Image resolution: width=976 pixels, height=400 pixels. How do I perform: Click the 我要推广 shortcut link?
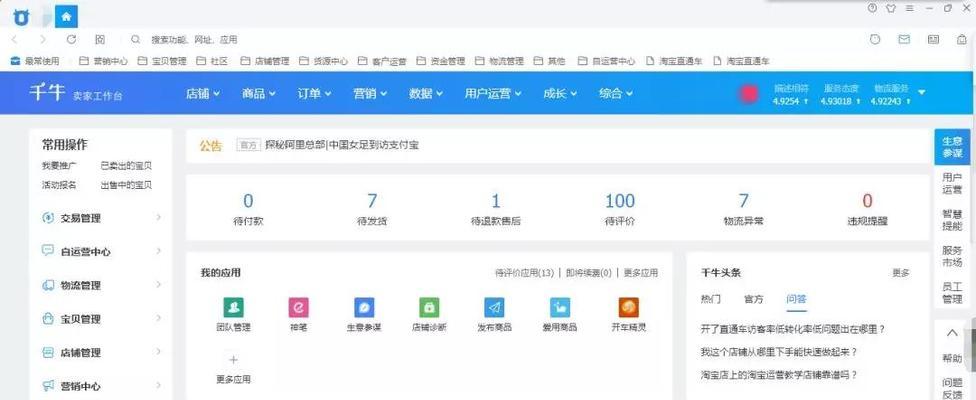click(60, 166)
